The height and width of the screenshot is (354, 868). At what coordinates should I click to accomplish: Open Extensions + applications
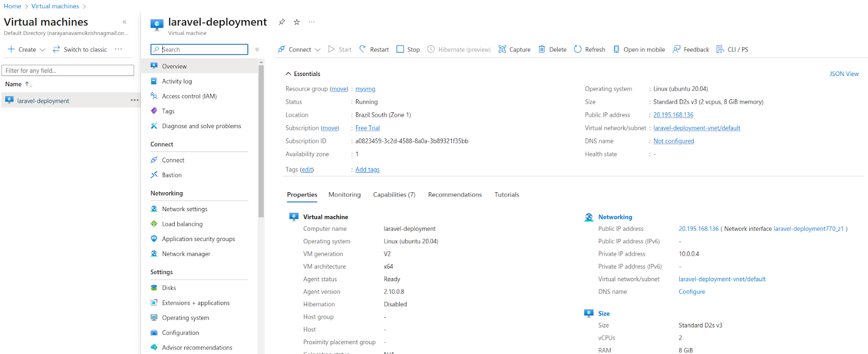tap(196, 303)
